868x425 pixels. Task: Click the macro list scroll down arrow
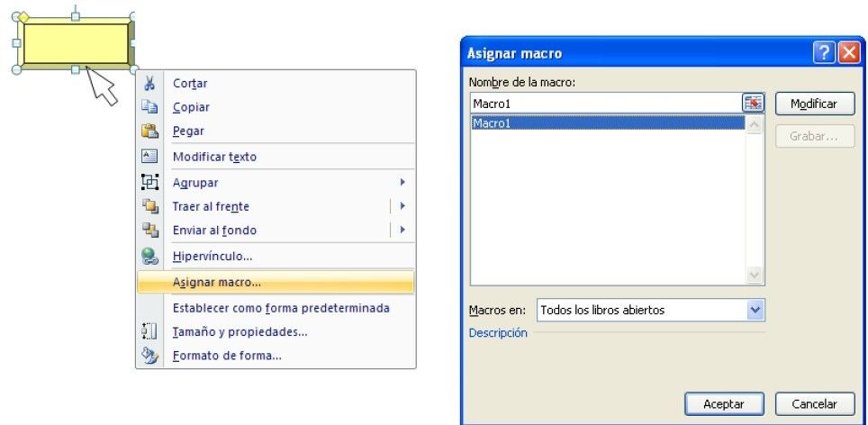754,275
